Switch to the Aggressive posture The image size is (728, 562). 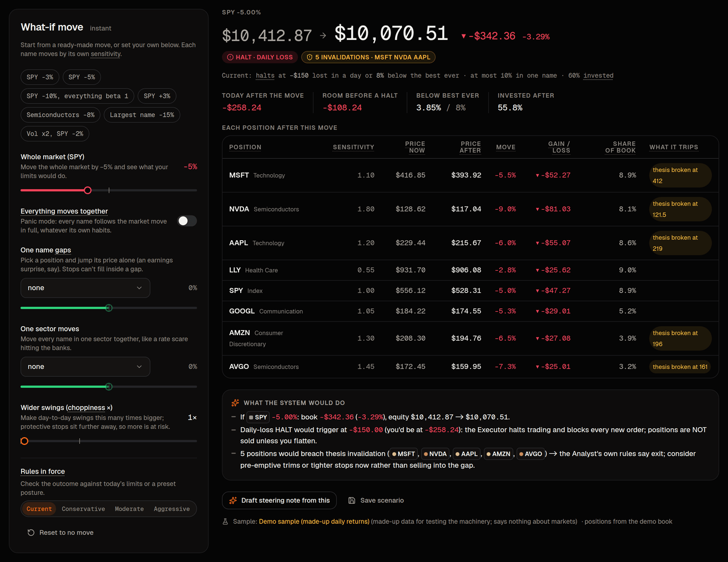click(x=171, y=509)
